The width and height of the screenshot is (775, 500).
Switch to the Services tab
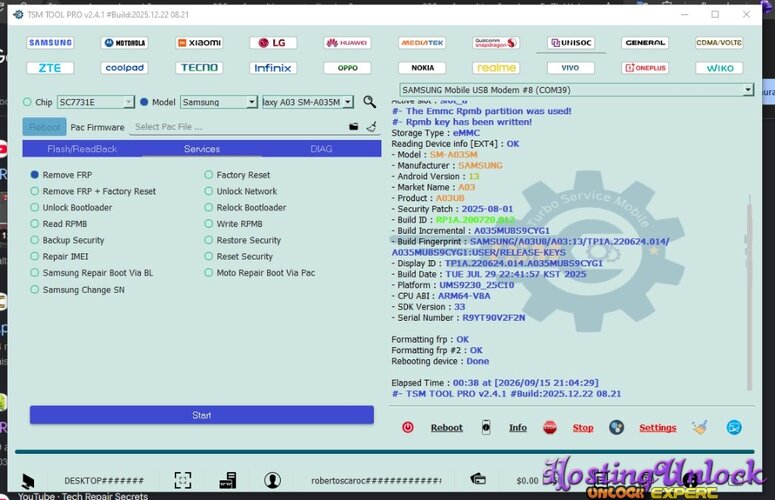point(202,149)
